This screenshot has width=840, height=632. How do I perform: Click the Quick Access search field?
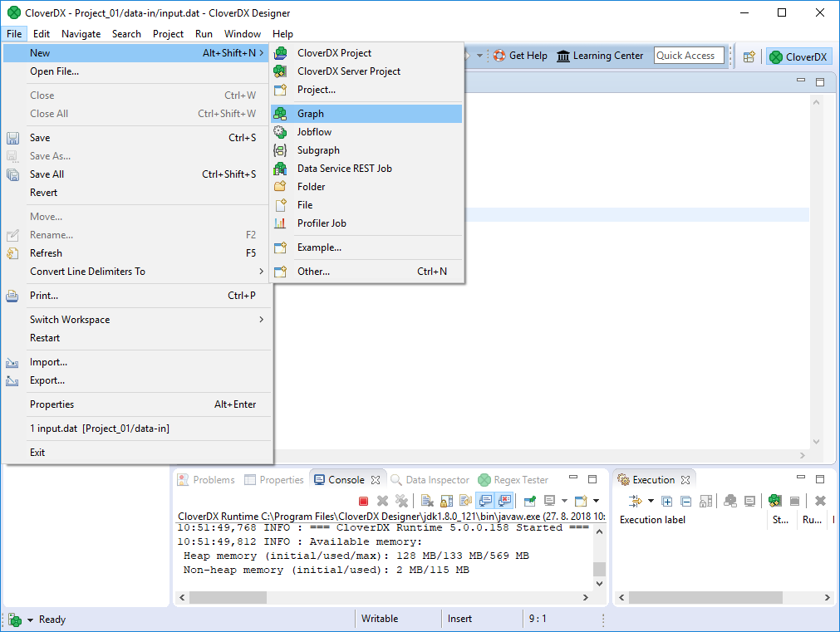point(688,56)
